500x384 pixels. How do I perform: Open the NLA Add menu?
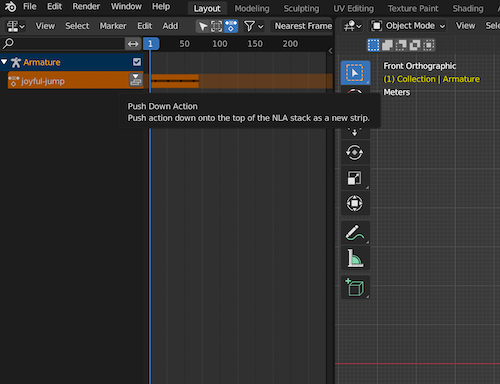pyautogui.click(x=170, y=26)
